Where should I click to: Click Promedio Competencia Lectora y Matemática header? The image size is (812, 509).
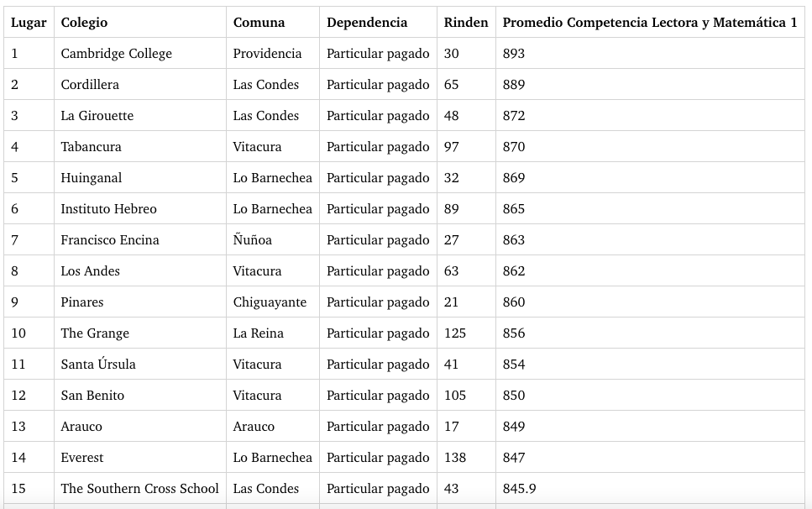pyautogui.click(x=649, y=23)
